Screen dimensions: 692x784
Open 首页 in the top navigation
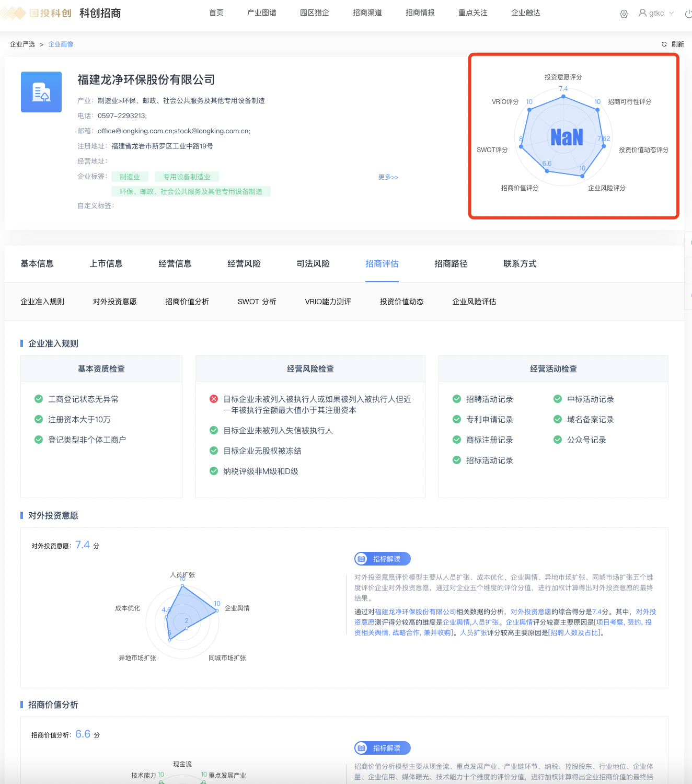tap(216, 13)
